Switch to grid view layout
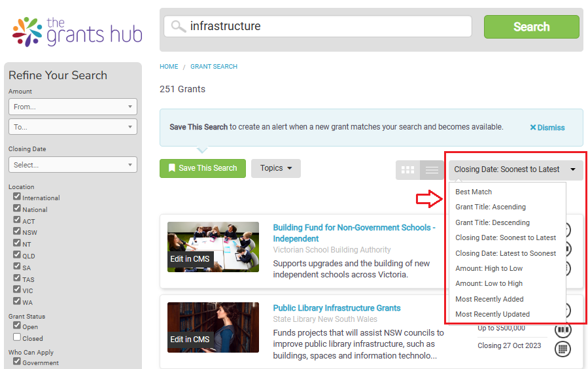This screenshot has width=588, height=369. point(407,169)
